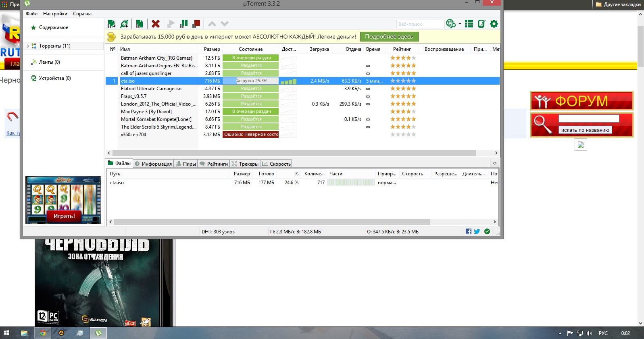
Task: Click the Windows Start button
Action: coord(6,333)
